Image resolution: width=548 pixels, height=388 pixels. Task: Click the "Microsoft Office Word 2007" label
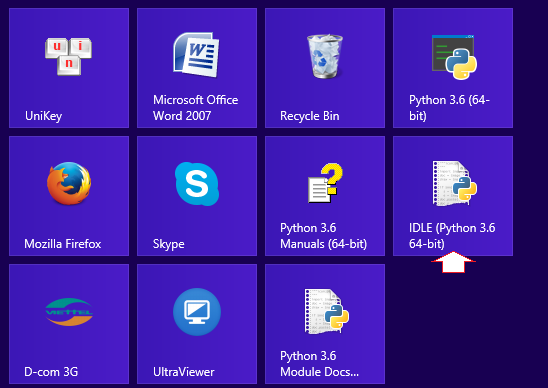coord(195,108)
